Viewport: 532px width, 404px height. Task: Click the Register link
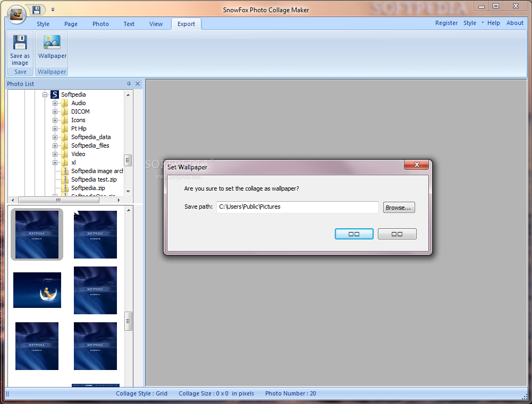pyautogui.click(x=446, y=23)
